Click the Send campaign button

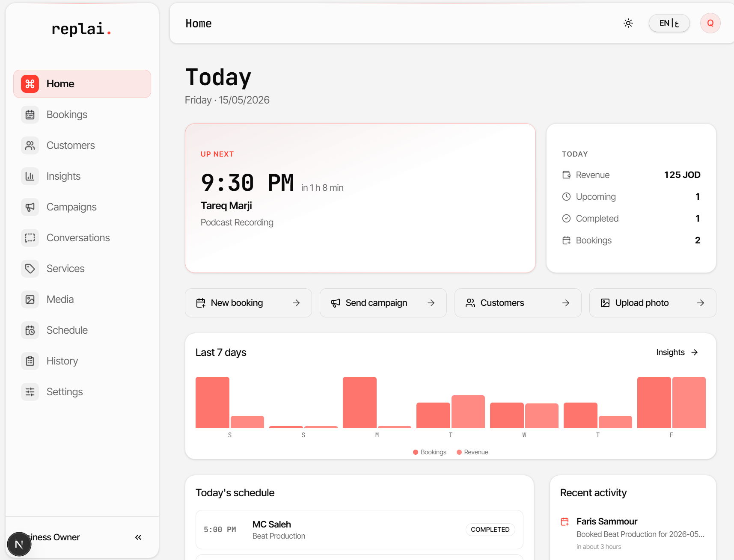383,303
